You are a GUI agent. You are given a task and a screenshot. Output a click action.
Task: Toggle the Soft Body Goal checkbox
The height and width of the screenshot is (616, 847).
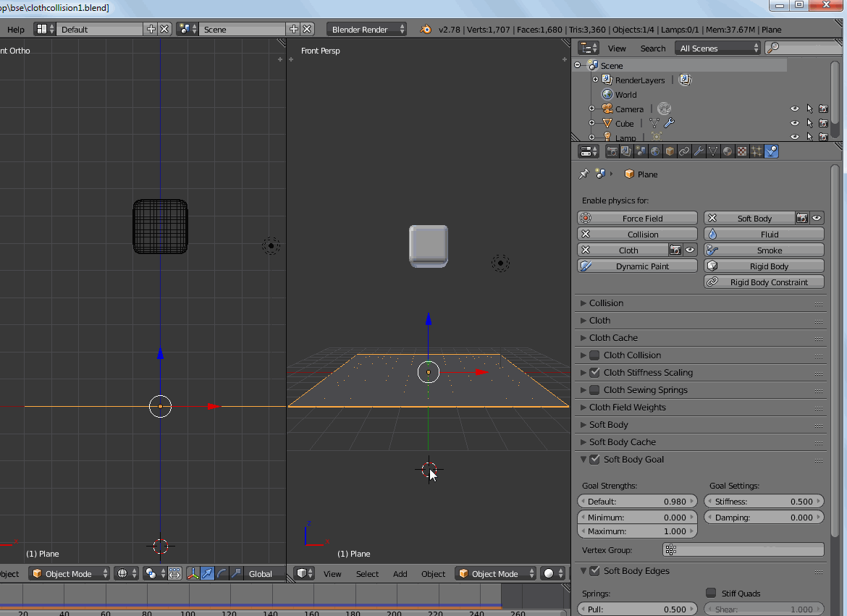tap(594, 460)
